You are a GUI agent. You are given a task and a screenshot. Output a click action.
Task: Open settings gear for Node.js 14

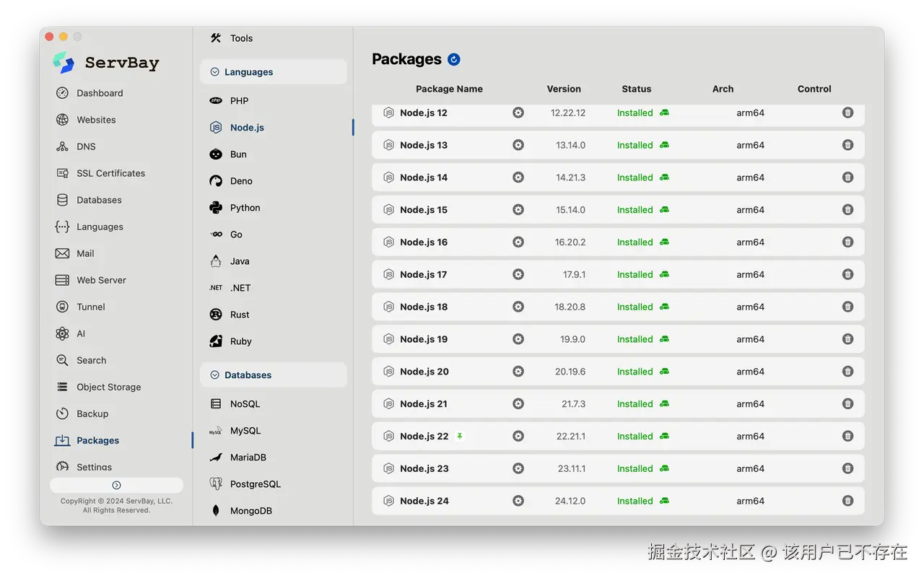pyautogui.click(x=518, y=178)
